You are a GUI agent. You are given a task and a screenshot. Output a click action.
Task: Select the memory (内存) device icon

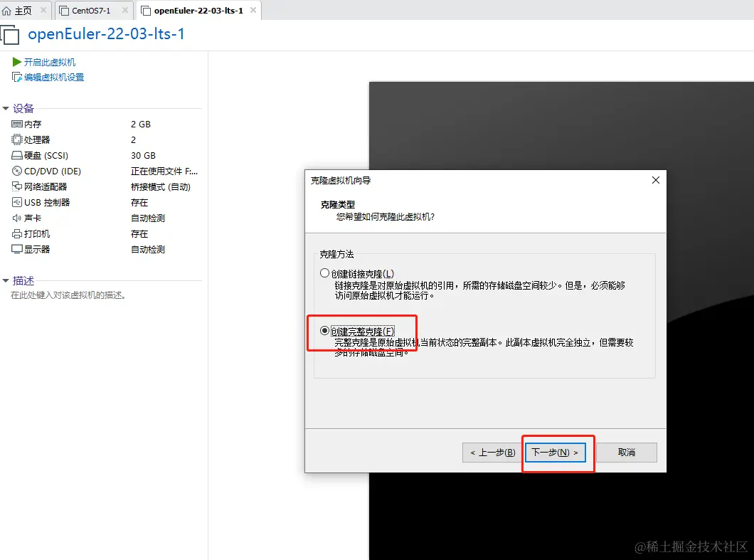point(17,124)
